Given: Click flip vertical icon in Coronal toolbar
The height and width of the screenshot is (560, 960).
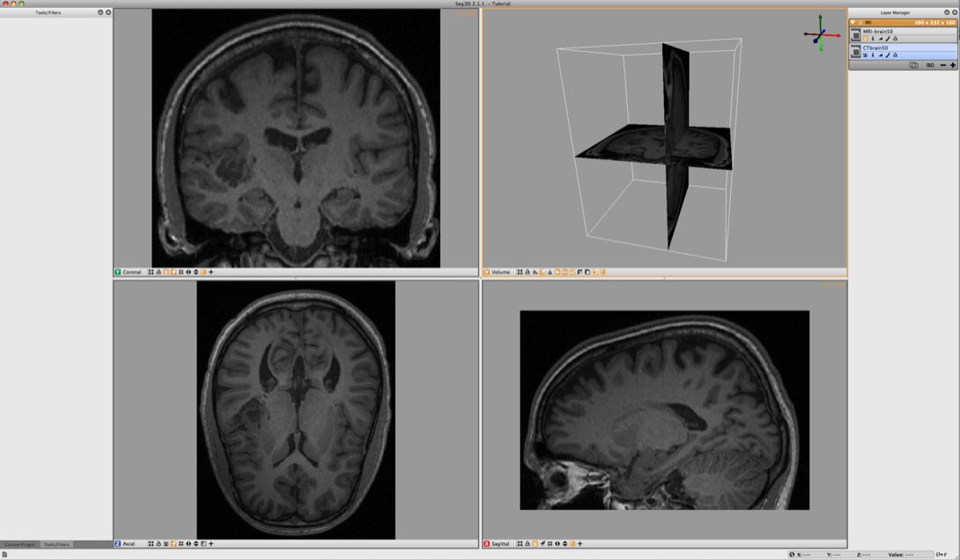Looking at the screenshot, I should tap(196, 272).
